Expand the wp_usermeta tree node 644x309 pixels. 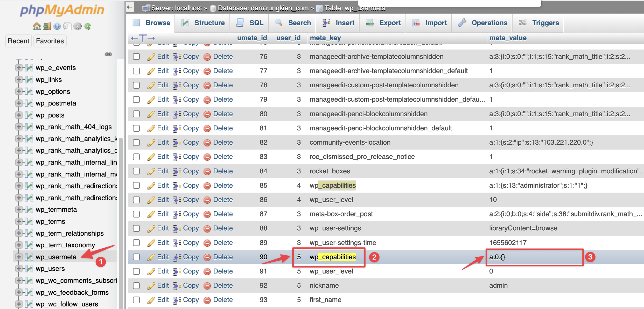(x=19, y=257)
